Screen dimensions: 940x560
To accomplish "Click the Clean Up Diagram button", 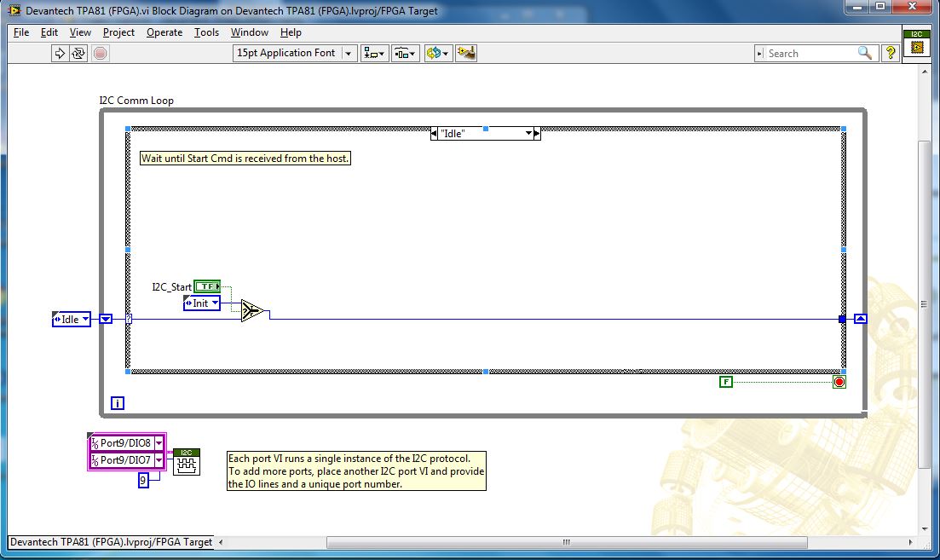I will click(x=466, y=54).
